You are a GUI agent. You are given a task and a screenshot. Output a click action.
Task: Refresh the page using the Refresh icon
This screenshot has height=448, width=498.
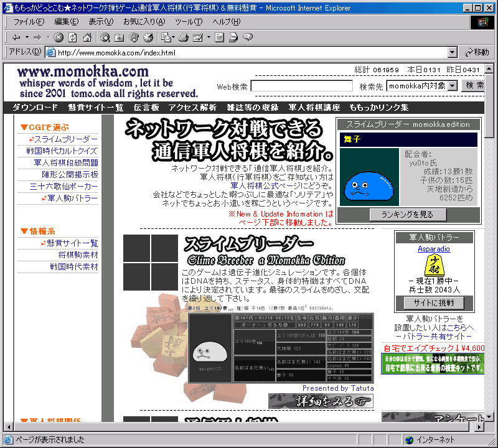click(73, 37)
